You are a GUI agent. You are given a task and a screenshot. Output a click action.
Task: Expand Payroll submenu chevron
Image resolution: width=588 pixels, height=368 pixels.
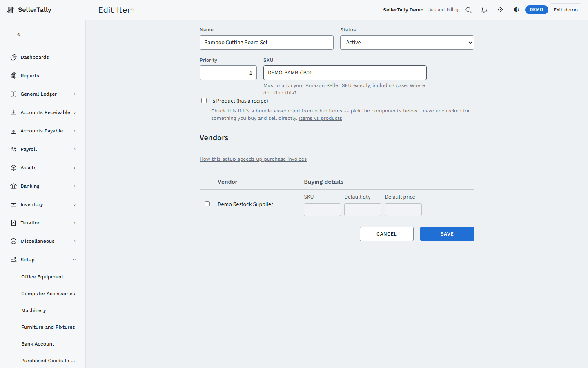(x=75, y=150)
